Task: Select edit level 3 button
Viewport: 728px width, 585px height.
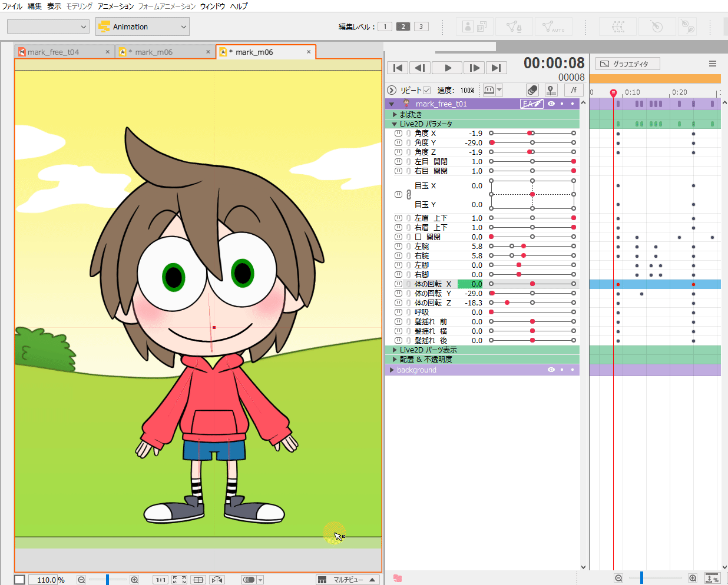Action: coord(421,26)
